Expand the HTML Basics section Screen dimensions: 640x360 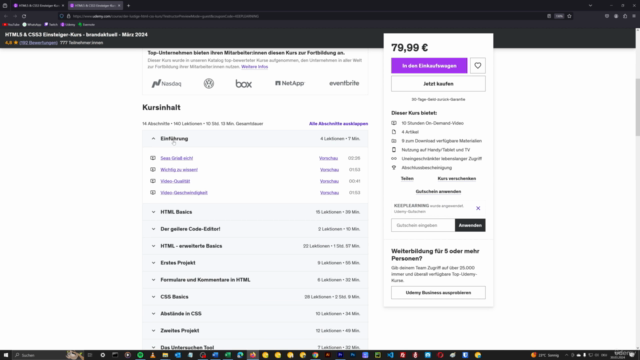255,212
